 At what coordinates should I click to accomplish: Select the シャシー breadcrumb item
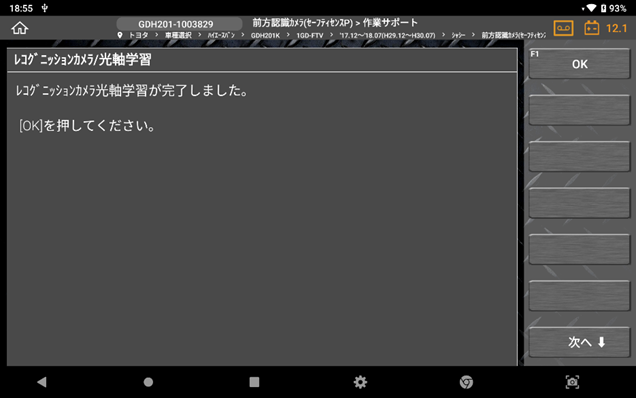point(458,35)
